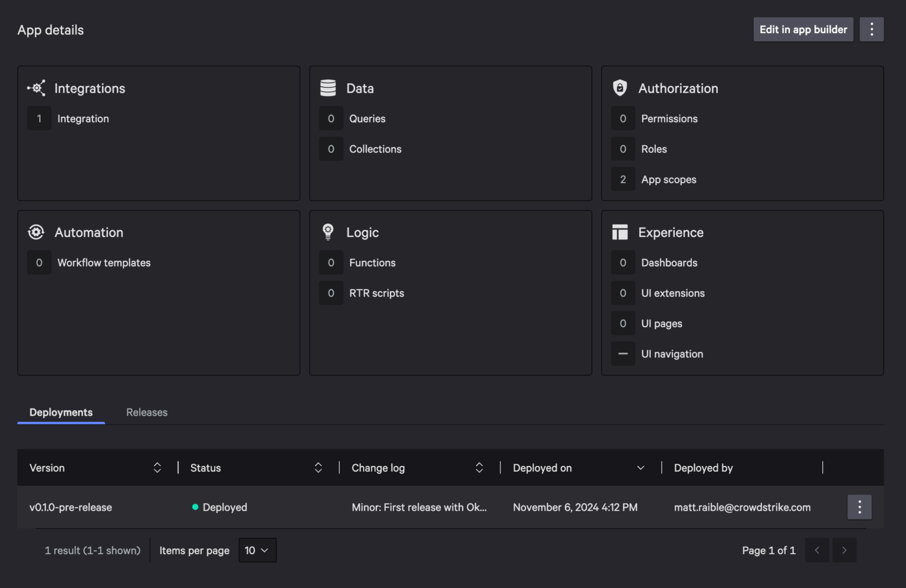Viewport: 906px width, 588px height.
Task: Switch to the Releases tab
Action: point(146,412)
